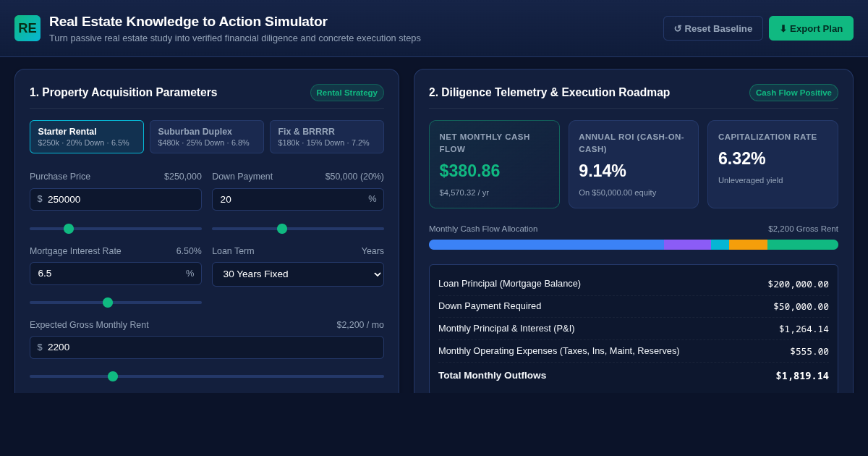
Task: Click the purple segment of cash flow bar
Action: pos(688,245)
